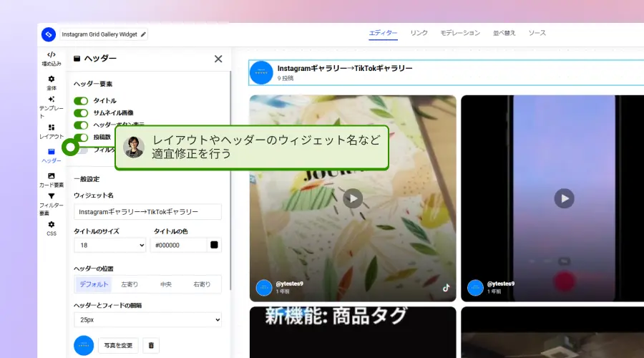Open the CSS sidebar item
644x358 pixels.
52,228
